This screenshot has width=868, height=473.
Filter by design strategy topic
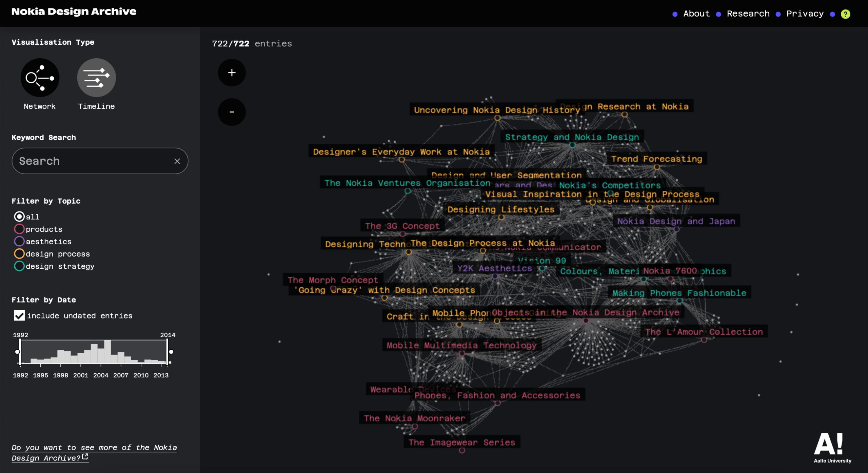(x=19, y=266)
